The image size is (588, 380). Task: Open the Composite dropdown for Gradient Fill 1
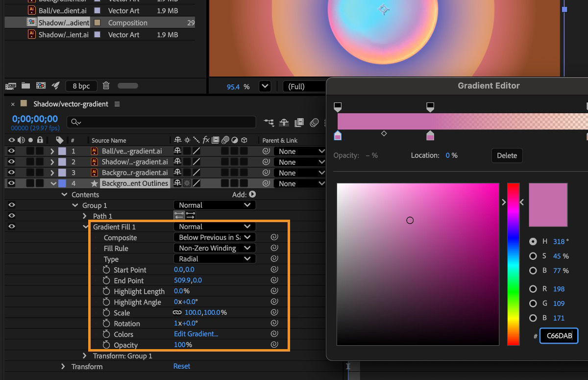[x=214, y=237]
